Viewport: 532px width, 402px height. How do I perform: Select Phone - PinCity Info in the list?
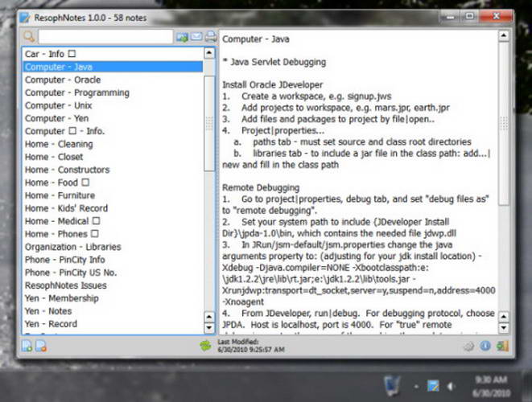pyautogui.click(x=113, y=260)
